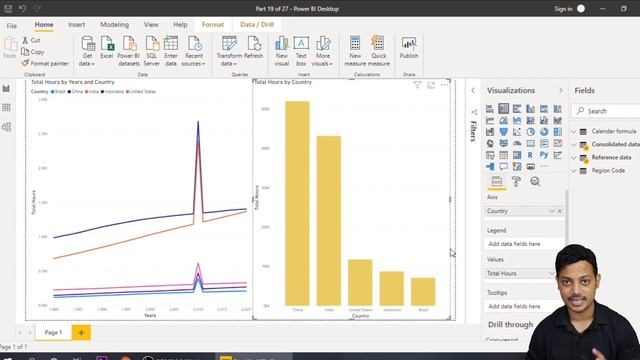The image size is (640, 360).
Task: Switch to the Insert ribbon tab
Action: coord(76,24)
